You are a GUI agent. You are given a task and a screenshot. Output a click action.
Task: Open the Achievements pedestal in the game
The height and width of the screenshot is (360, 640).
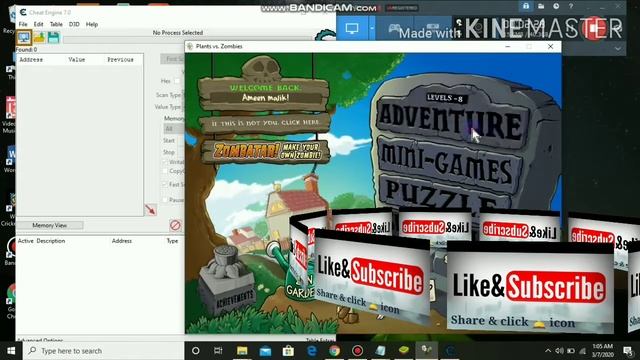click(228, 282)
